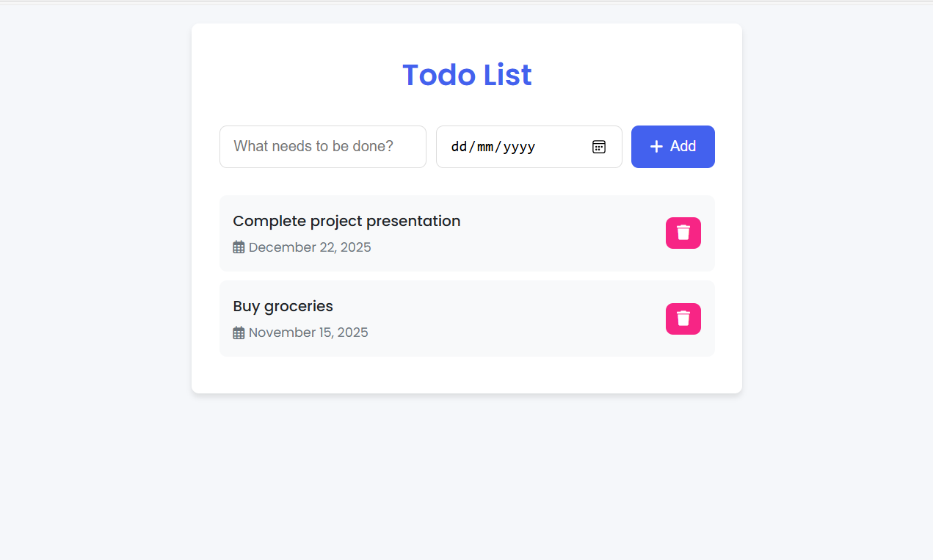Click the Buy groceries task row

click(x=467, y=319)
